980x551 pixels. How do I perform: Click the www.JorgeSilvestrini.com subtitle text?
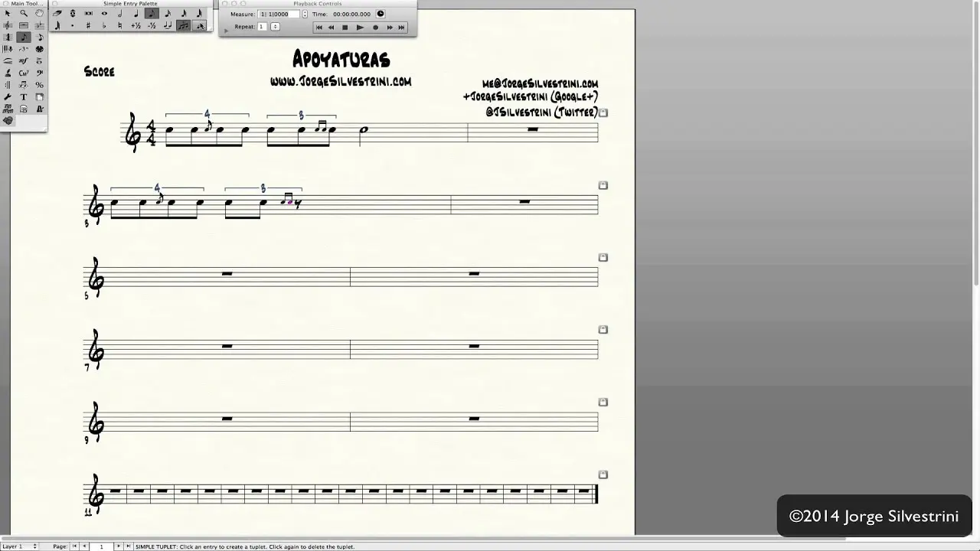[x=341, y=81]
